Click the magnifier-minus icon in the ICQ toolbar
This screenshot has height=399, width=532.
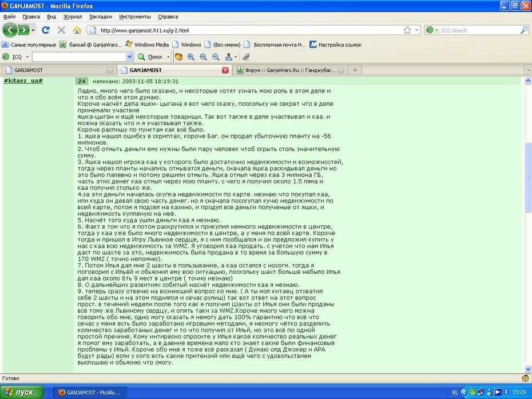tap(216, 57)
